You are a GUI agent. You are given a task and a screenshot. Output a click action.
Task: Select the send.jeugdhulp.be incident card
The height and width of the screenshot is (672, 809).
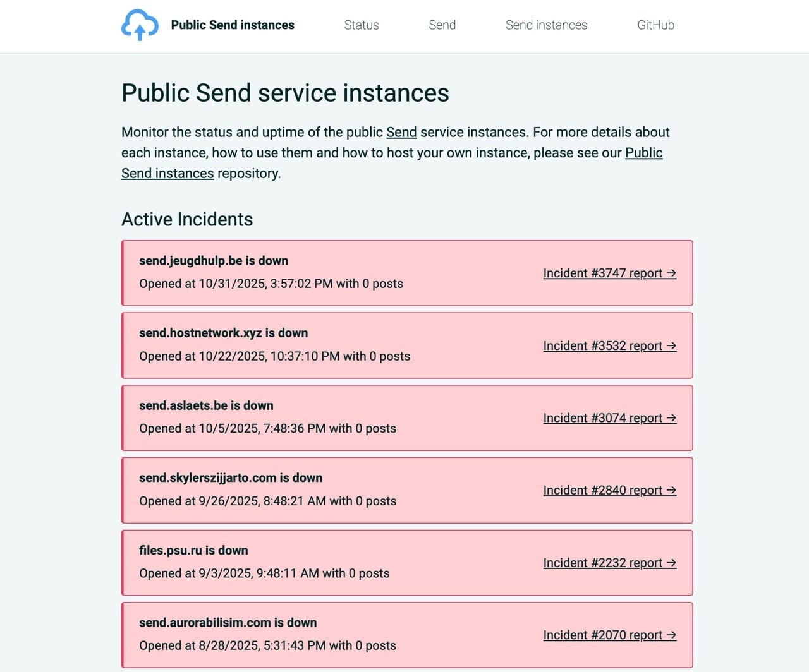point(407,272)
